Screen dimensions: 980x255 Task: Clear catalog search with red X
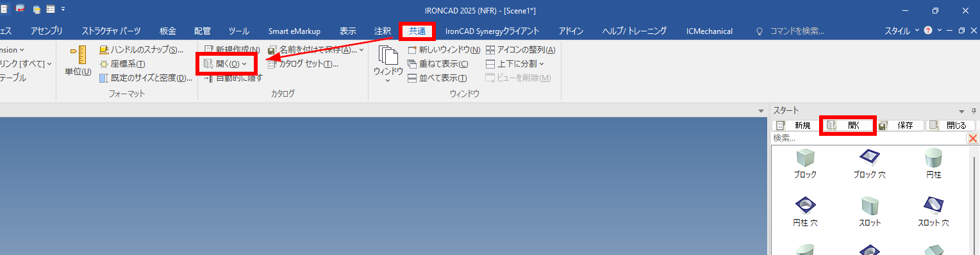pos(972,138)
